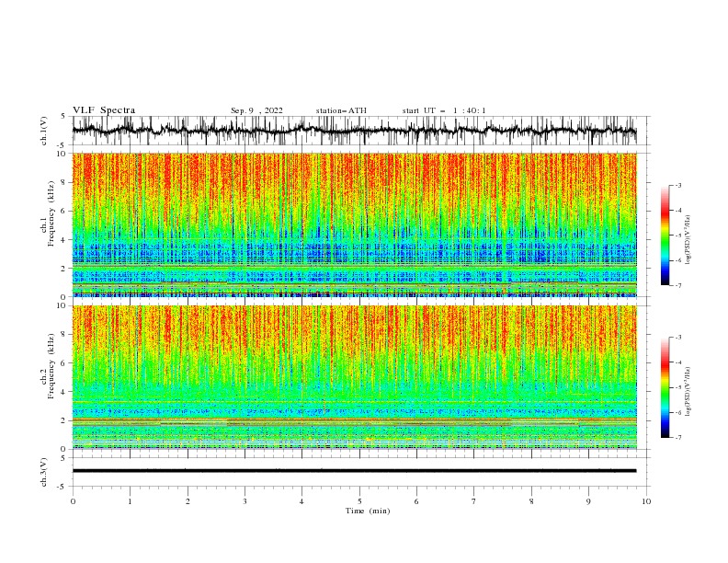Click the ch.1 color bar '-7' label
This screenshot has height=563, width=728.
click(677, 285)
